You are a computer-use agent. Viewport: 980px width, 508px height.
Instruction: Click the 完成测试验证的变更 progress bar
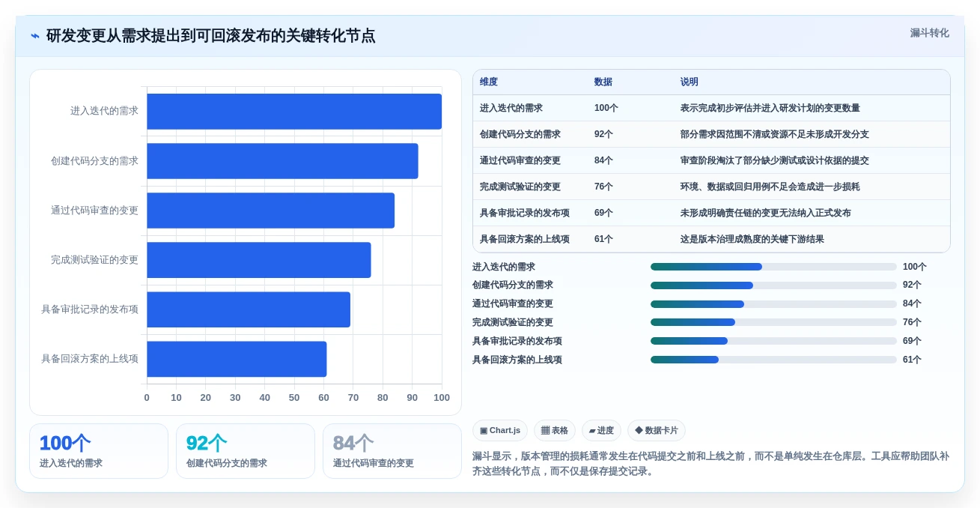(773, 322)
